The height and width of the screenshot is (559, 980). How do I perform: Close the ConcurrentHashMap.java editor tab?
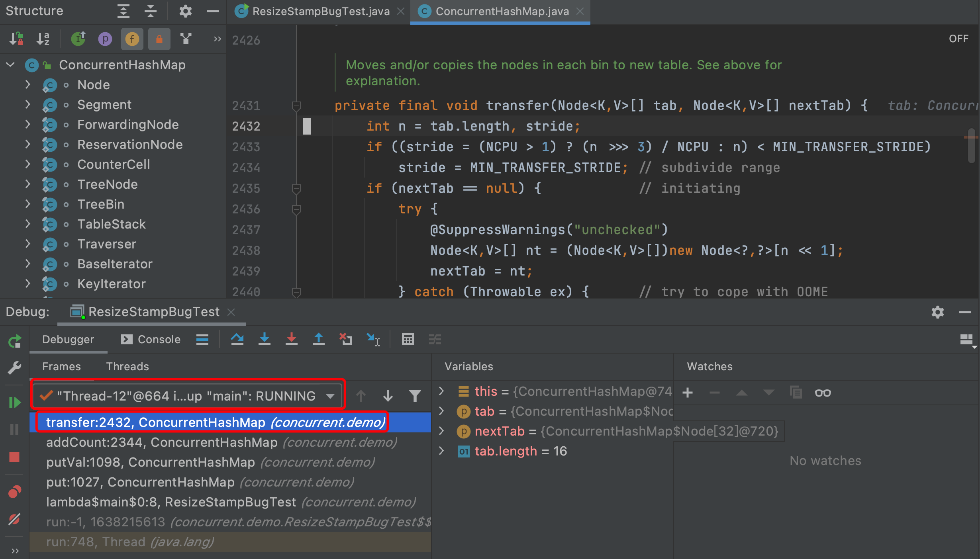point(580,12)
